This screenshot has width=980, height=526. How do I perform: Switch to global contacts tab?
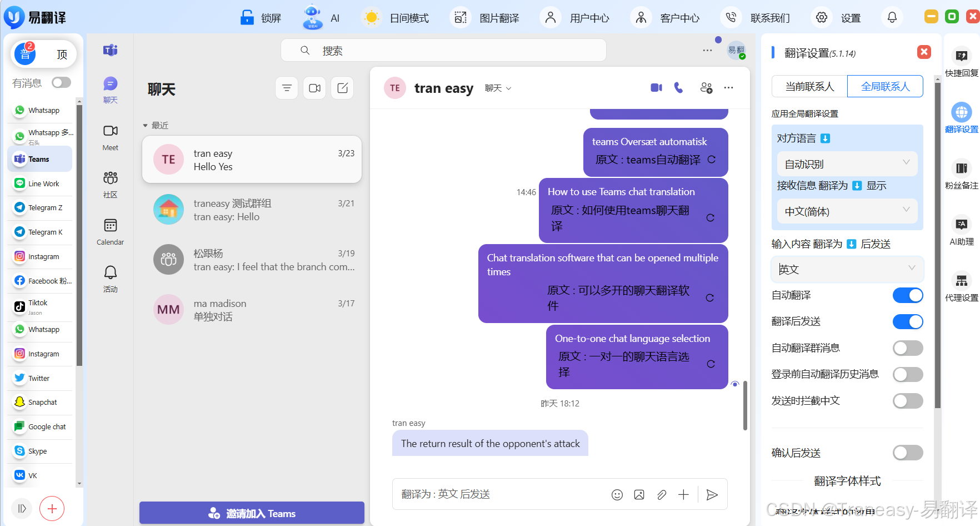[885, 86]
